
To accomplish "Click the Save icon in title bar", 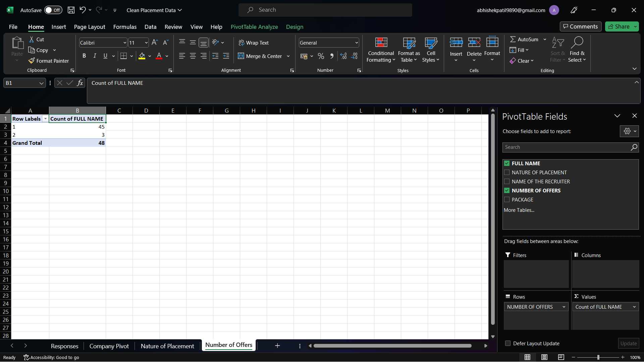I will click(71, 10).
